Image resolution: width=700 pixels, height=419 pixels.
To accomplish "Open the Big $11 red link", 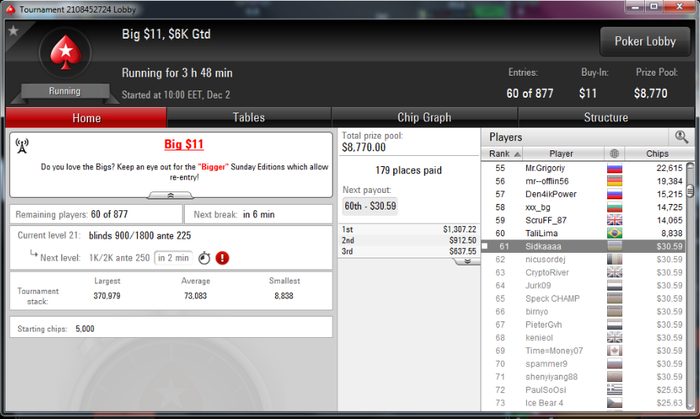I will [x=183, y=144].
